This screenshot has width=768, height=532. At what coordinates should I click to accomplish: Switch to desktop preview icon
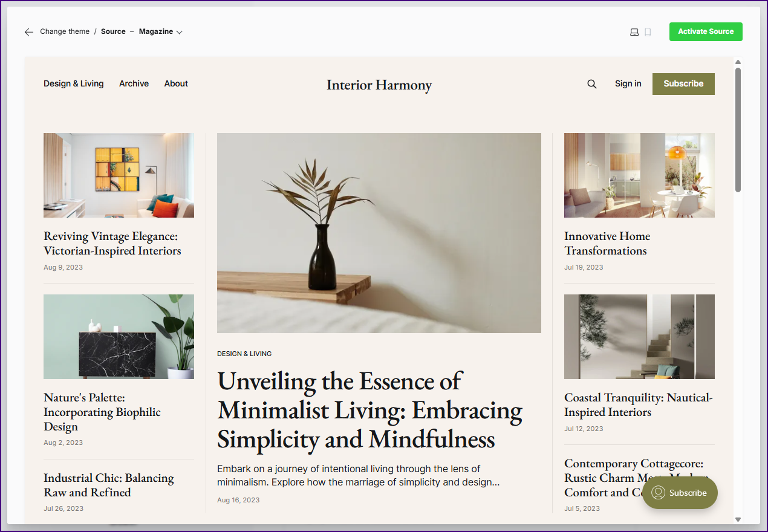click(634, 32)
